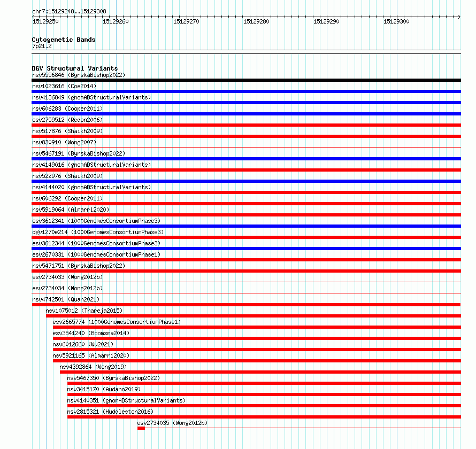This screenshot has height=449, width=476.
Task: Click nsv5921165 (Almarri2020) label
Action: 91,355
